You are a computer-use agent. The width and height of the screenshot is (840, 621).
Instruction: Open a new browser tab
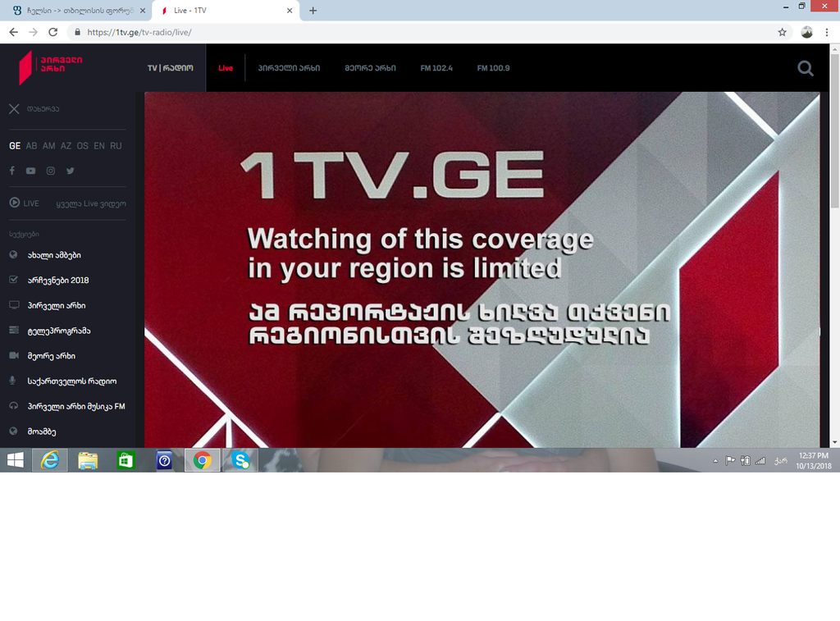313,10
